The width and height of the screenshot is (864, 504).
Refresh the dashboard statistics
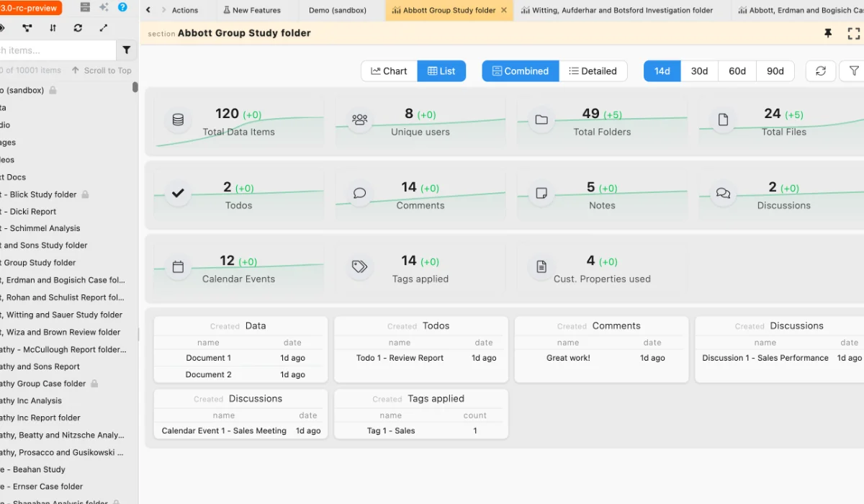[x=820, y=71]
